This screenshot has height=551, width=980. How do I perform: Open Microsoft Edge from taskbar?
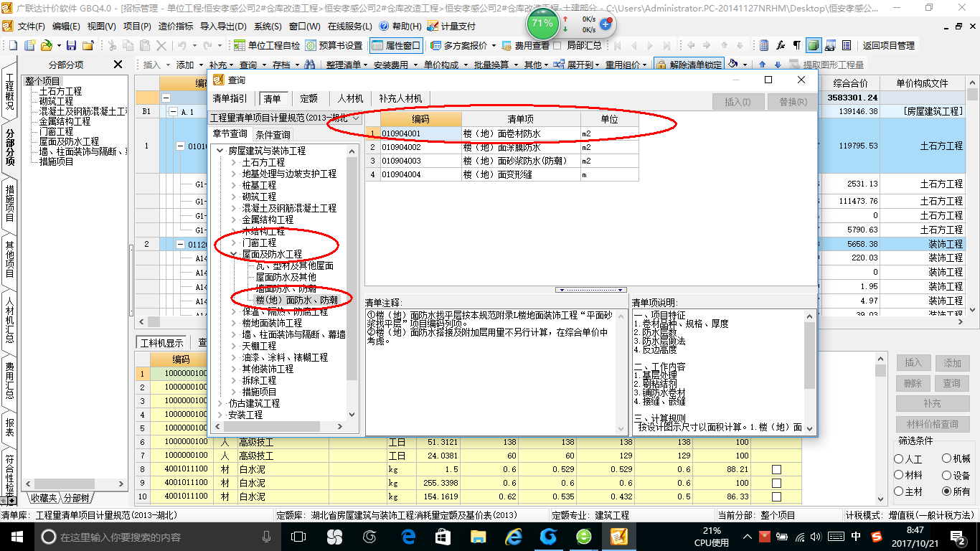(409, 536)
